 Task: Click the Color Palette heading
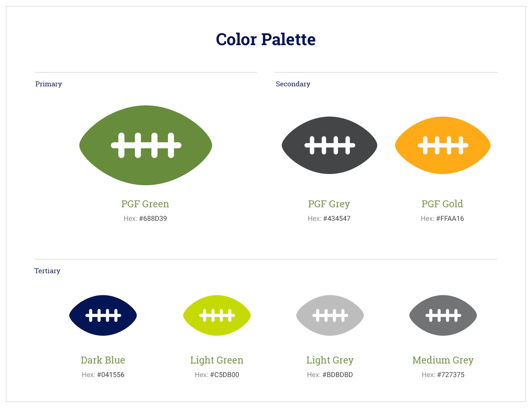pyautogui.click(x=266, y=40)
